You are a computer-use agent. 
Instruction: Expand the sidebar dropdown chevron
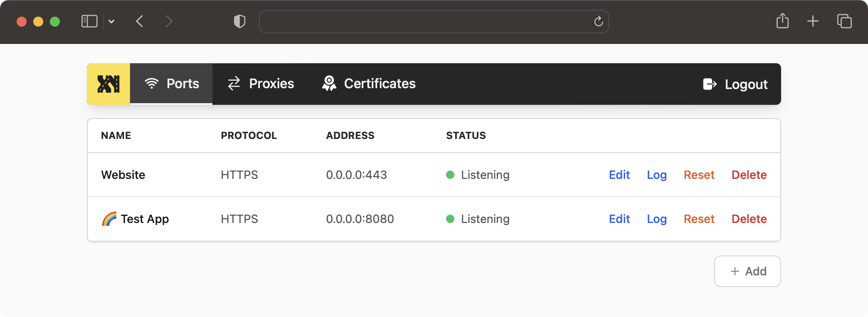[111, 21]
